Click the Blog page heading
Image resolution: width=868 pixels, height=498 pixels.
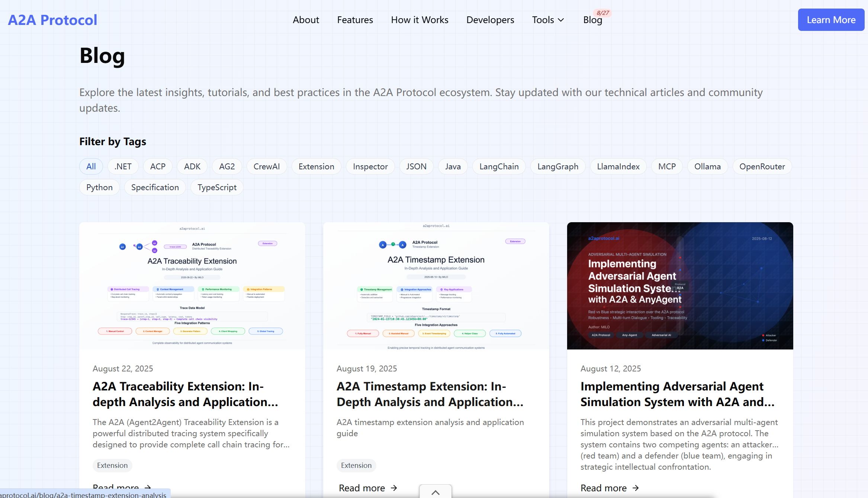102,55
